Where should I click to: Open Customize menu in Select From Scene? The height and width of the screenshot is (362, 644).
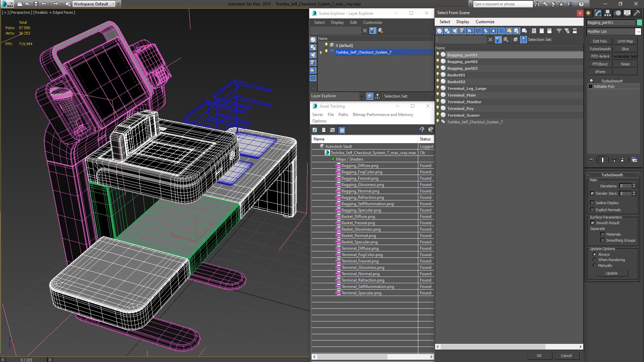(485, 22)
